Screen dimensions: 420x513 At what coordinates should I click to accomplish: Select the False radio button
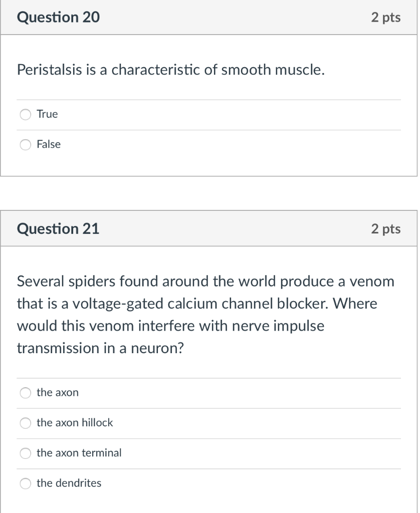(x=25, y=145)
